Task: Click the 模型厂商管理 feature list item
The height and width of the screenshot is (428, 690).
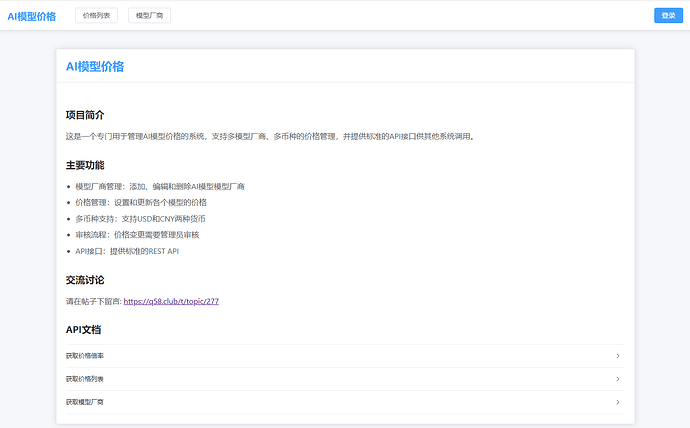Action: point(160,186)
